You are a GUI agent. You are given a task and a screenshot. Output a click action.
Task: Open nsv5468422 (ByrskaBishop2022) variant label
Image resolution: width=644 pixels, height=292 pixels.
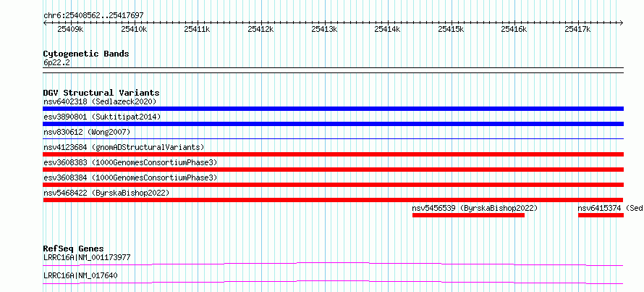[106, 193]
